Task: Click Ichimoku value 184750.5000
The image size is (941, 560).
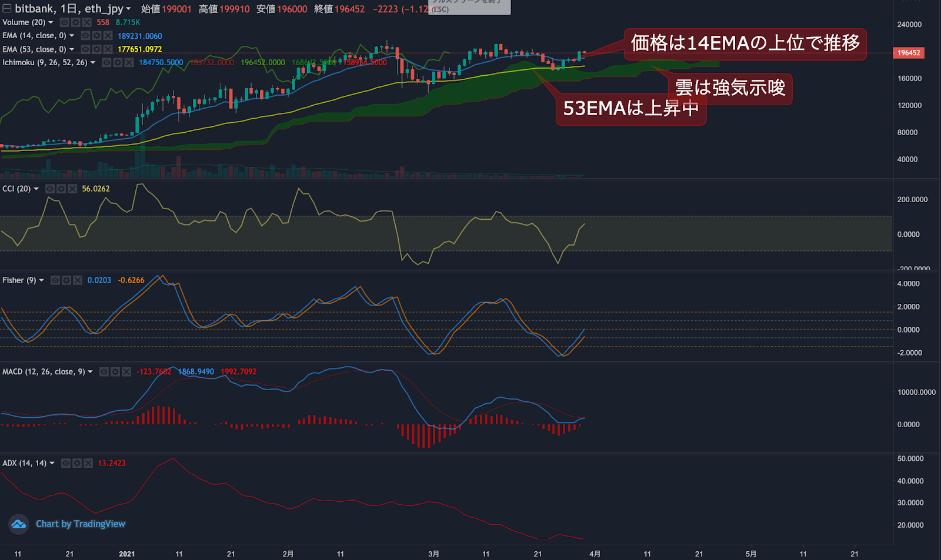Action: pyautogui.click(x=161, y=62)
